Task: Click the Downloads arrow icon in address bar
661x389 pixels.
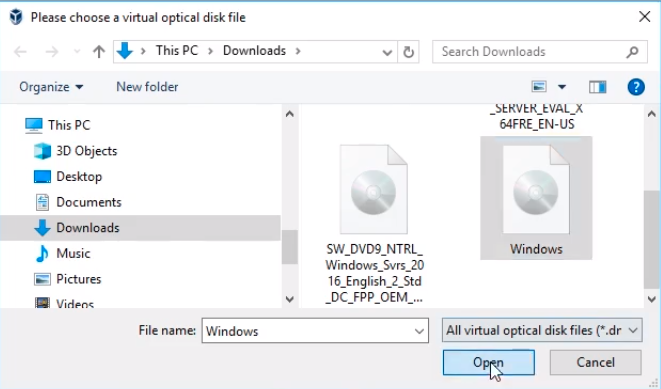Action: click(124, 51)
